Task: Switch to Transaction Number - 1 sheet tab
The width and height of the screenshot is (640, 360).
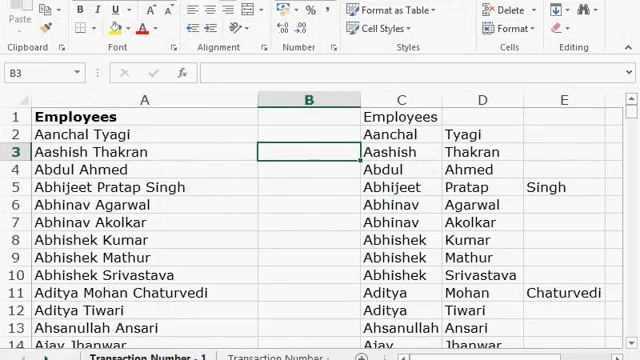Action: (148, 357)
